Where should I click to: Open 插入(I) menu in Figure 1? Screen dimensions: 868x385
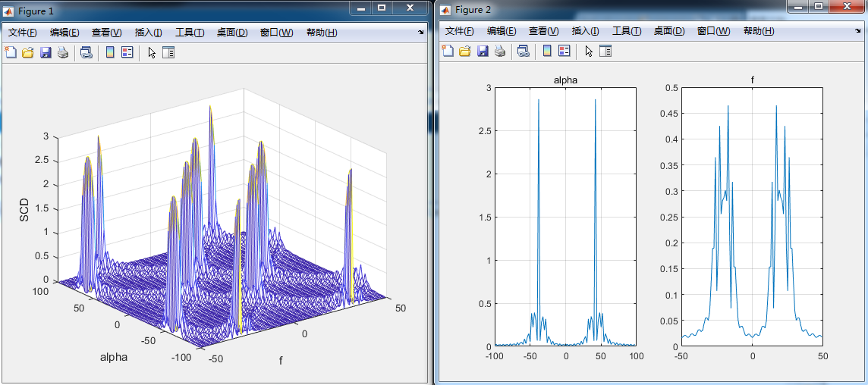(149, 33)
